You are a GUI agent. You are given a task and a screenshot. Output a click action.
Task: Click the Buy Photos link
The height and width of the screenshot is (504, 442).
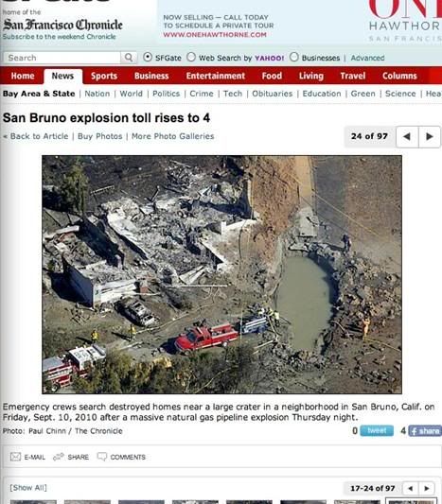[100, 136]
